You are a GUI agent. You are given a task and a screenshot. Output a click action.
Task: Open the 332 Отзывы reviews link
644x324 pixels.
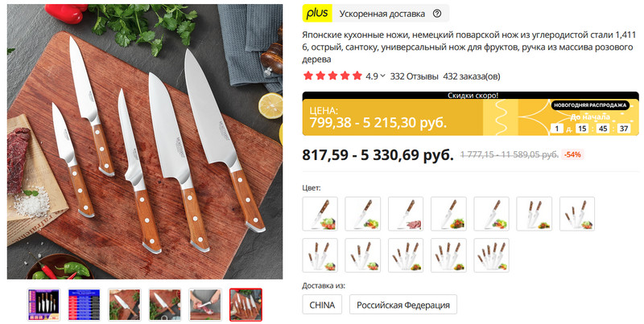pyautogui.click(x=414, y=76)
